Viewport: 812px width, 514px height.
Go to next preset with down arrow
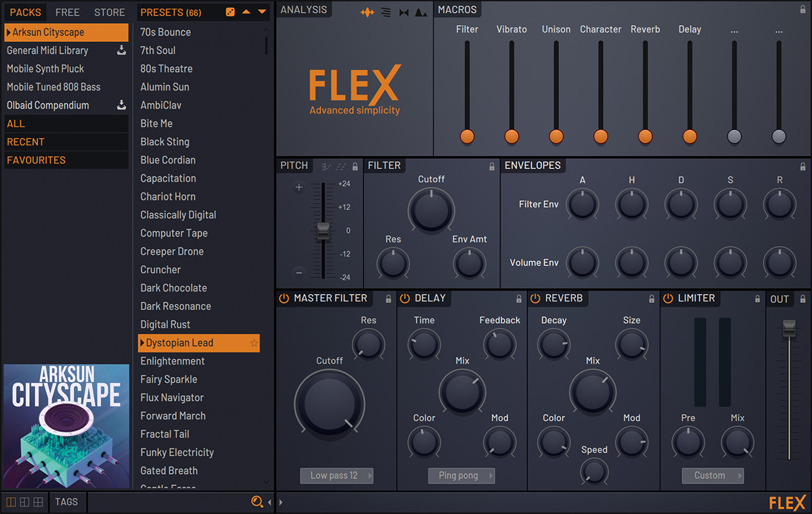pos(262,12)
